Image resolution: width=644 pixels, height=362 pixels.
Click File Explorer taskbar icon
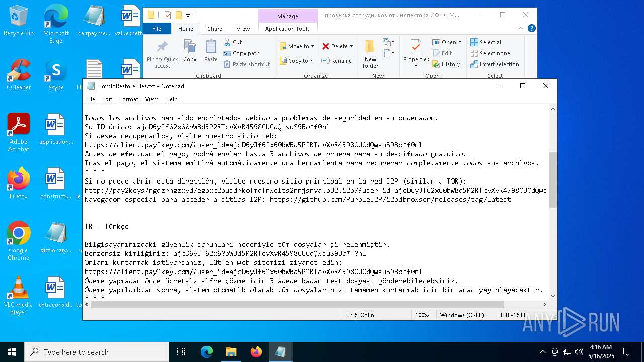(231, 352)
